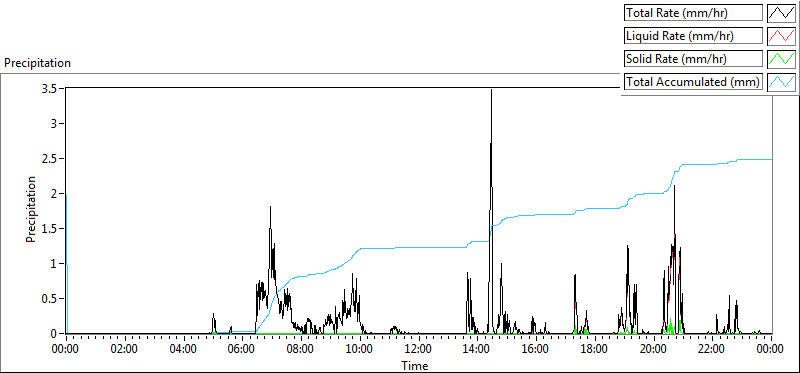Screen dimensions: 800x373
Task: Click the vertical Precipitation axis title
Action: 31,209
